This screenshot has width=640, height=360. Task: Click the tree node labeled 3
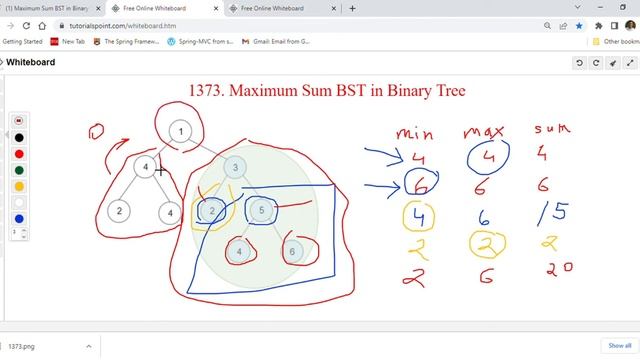click(235, 167)
